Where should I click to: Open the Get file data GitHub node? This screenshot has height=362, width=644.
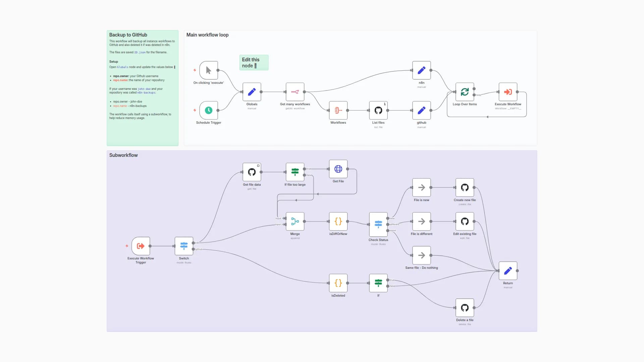[x=252, y=172]
